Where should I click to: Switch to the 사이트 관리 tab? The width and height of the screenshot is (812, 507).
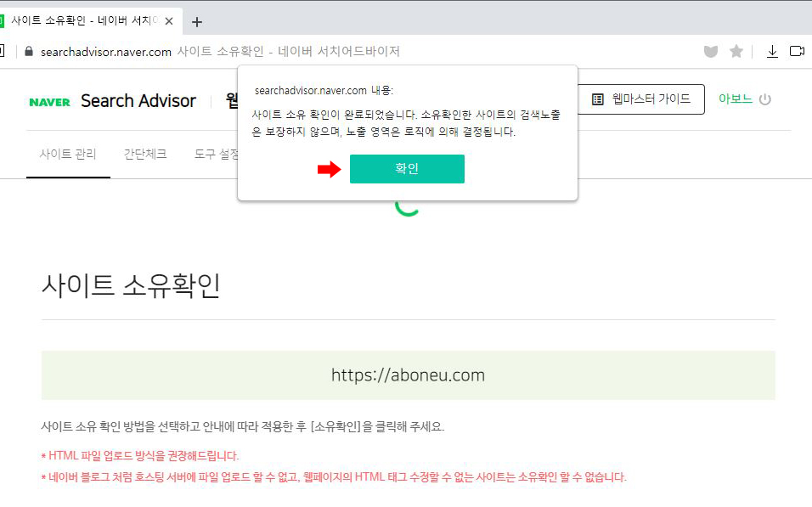(68, 154)
